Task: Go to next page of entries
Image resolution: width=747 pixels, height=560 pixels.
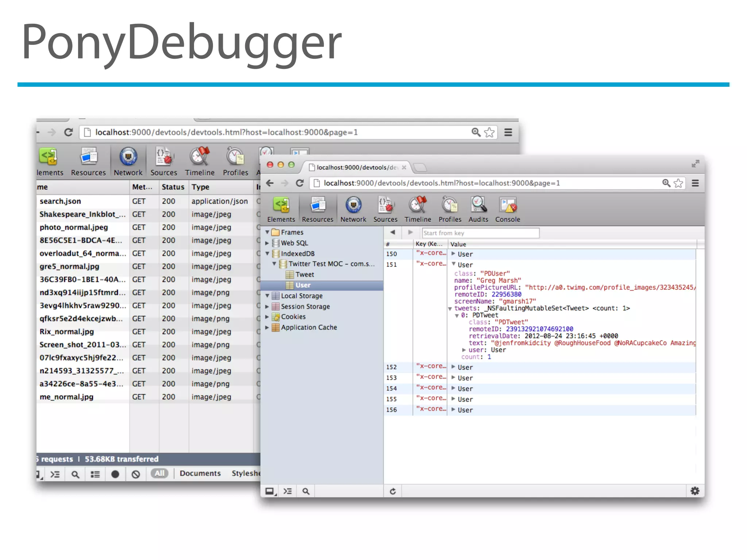Action: [410, 233]
